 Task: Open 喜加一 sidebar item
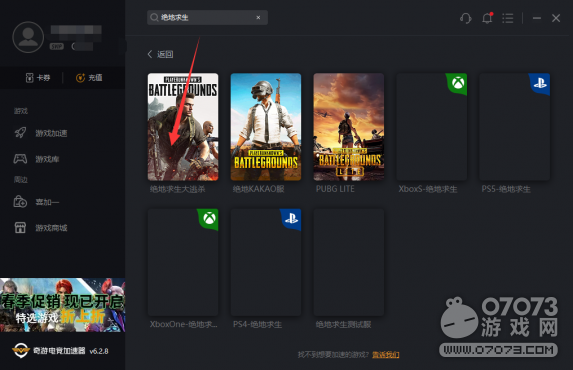(x=36, y=202)
